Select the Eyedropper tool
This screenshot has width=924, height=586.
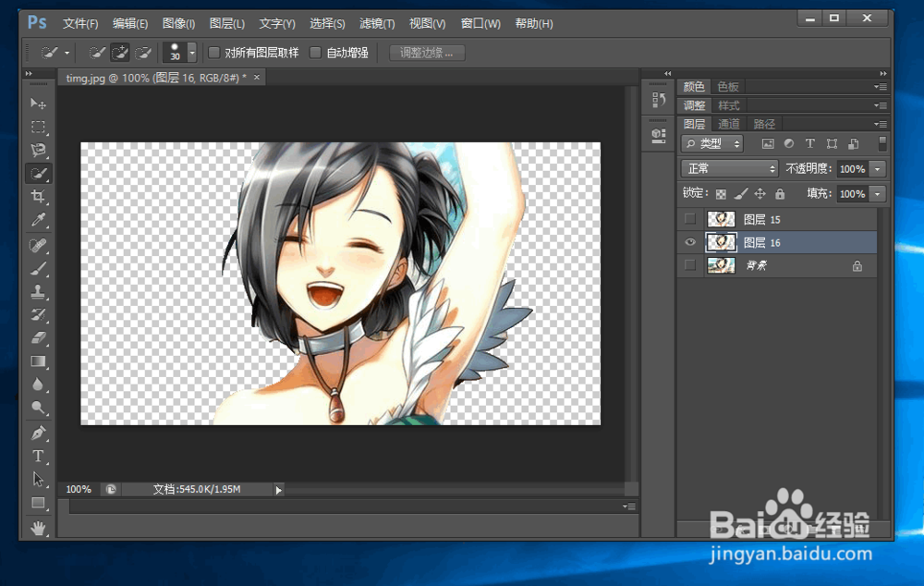coord(38,220)
